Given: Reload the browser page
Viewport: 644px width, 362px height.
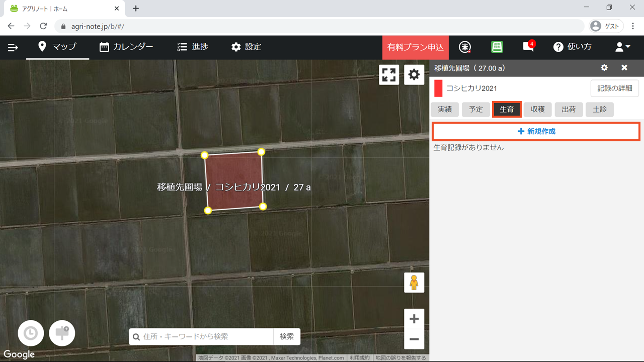Looking at the screenshot, I should point(43,26).
